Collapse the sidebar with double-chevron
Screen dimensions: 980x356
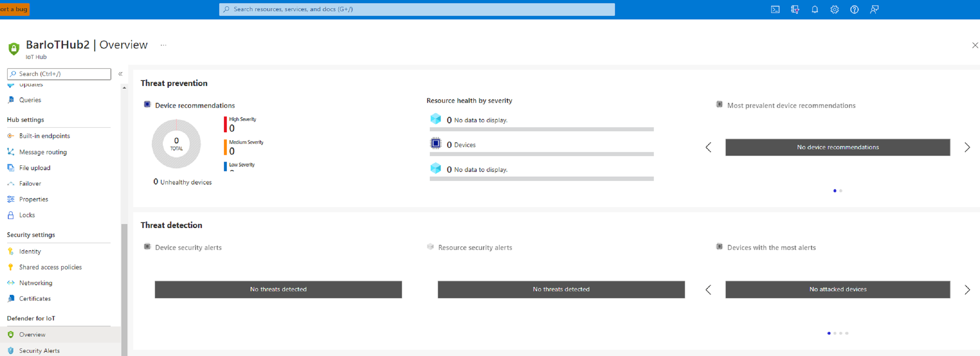(120, 74)
